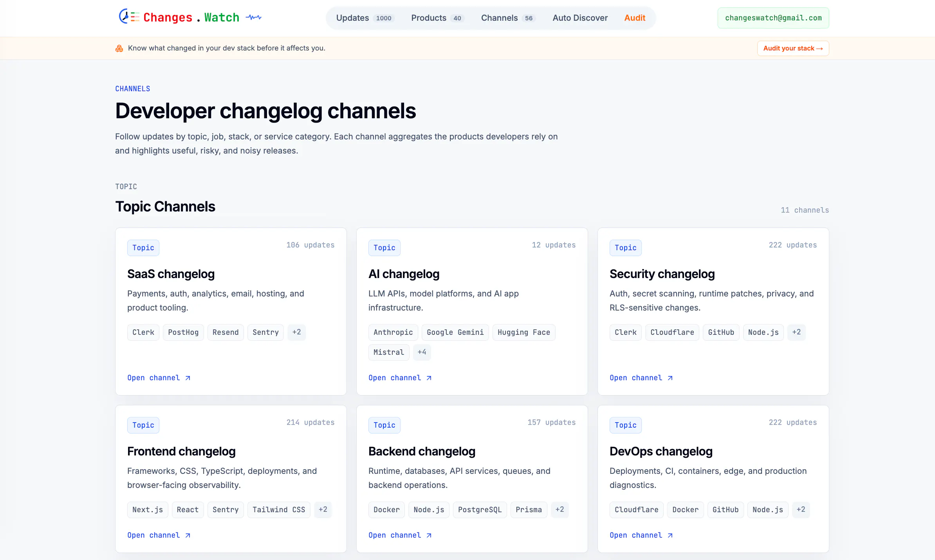Click the '214 updates' count text

[310, 423]
